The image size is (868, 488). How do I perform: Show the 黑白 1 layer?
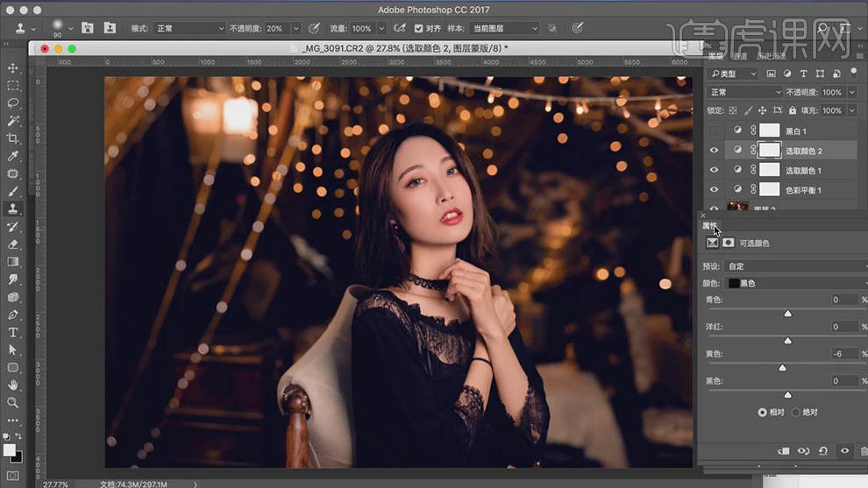714,131
